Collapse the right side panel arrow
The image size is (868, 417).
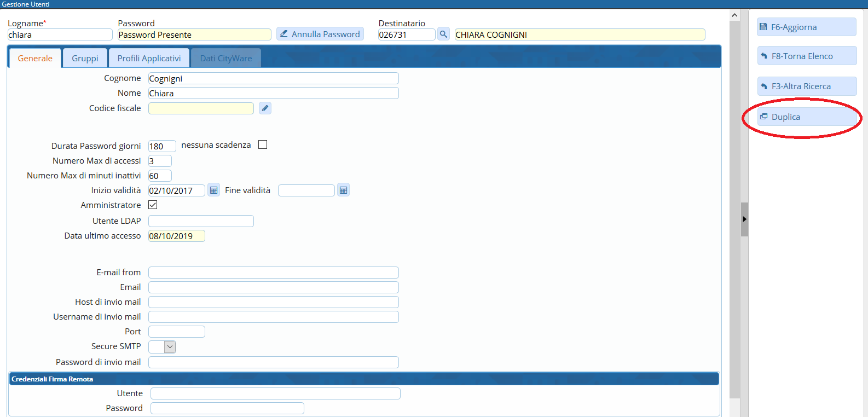point(744,219)
